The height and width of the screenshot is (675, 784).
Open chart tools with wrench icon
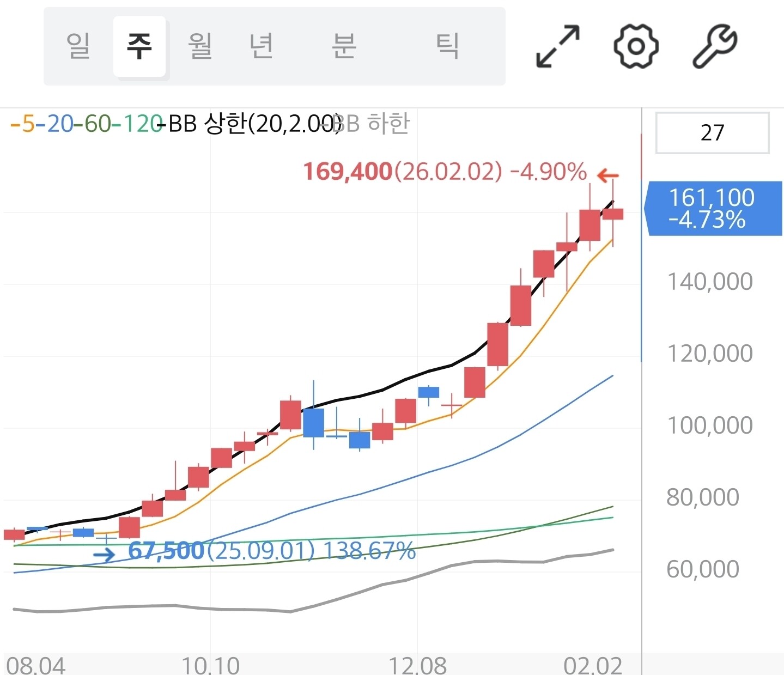coord(715,46)
